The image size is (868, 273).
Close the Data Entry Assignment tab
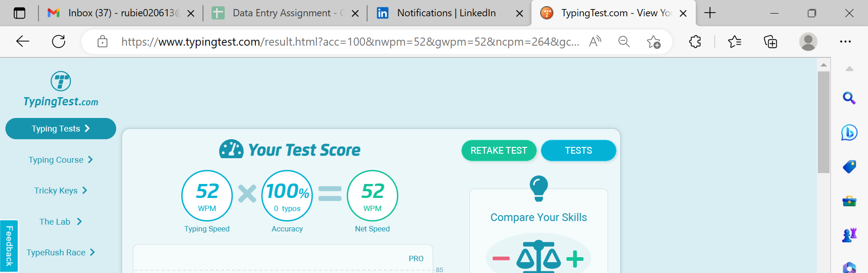[355, 14]
